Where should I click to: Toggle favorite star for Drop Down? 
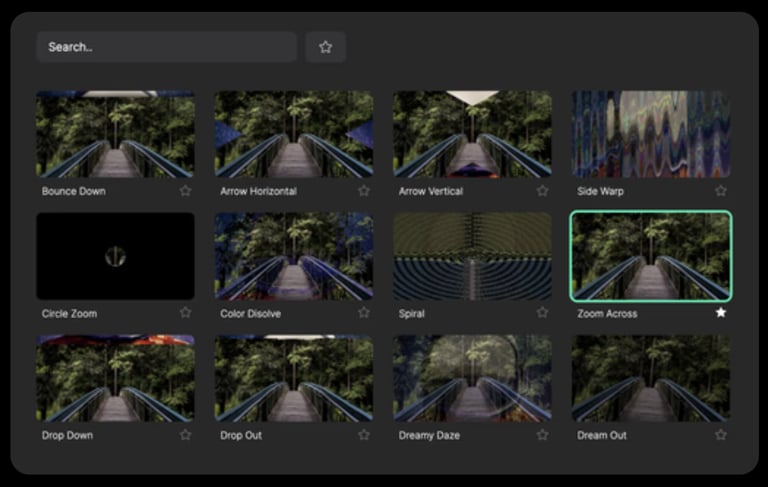pyautogui.click(x=185, y=435)
